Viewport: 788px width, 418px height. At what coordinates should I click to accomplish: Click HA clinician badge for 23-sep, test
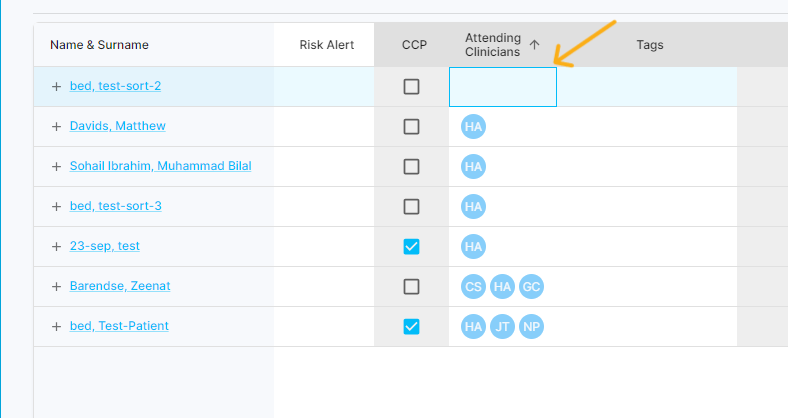coord(474,247)
